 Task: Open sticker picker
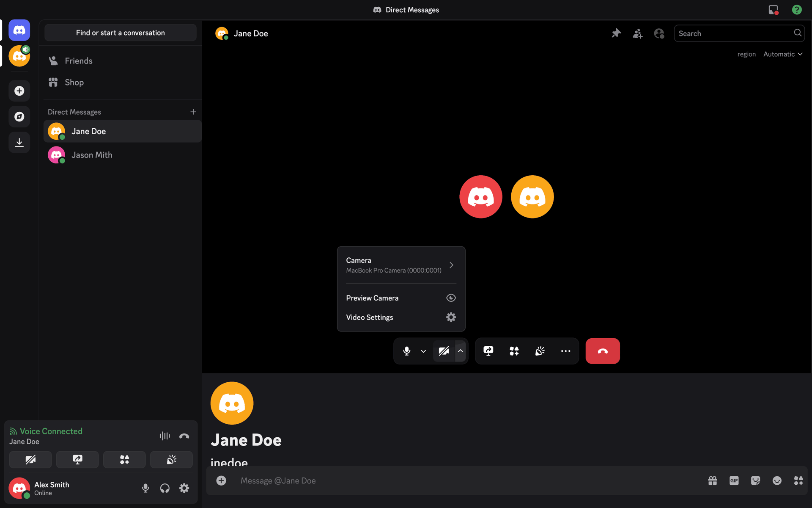756,480
